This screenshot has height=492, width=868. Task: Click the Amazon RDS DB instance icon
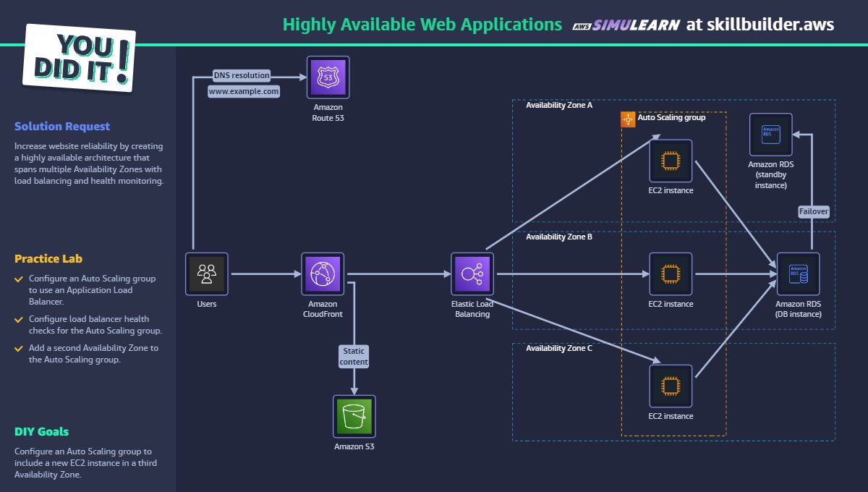[x=799, y=273]
